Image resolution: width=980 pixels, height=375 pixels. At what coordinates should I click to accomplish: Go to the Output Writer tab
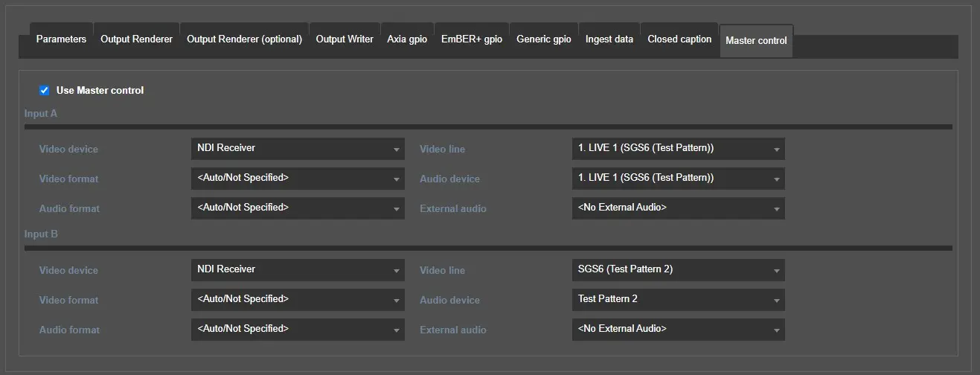[345, 39]
